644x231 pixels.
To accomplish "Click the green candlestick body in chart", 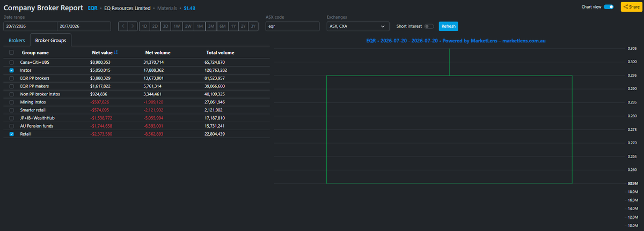I will coord(449,129).
